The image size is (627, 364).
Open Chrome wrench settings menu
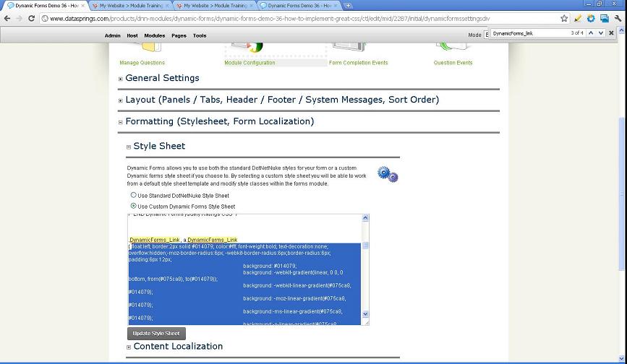[618, 18]
